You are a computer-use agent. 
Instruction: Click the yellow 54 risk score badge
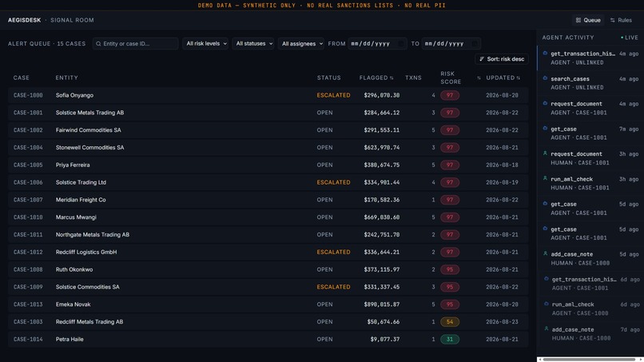(450, 322)
